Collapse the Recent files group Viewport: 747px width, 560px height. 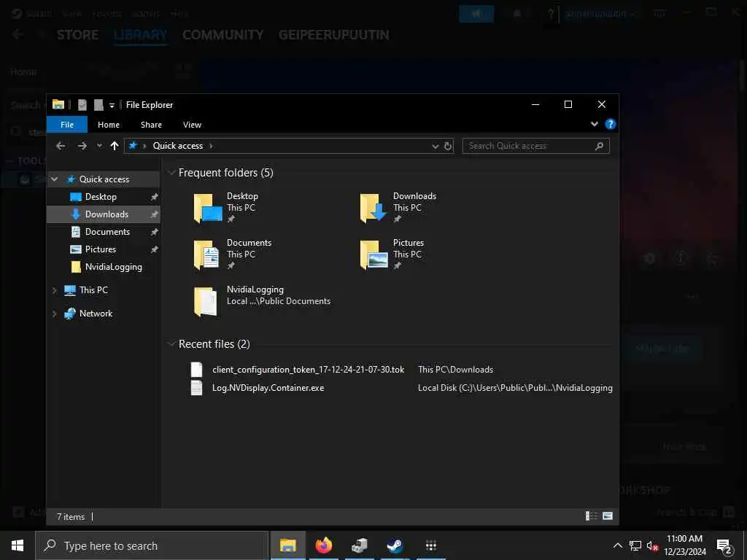171,344
